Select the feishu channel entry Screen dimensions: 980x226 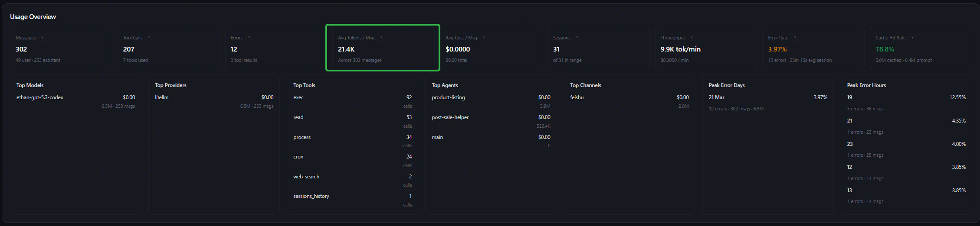577,97
